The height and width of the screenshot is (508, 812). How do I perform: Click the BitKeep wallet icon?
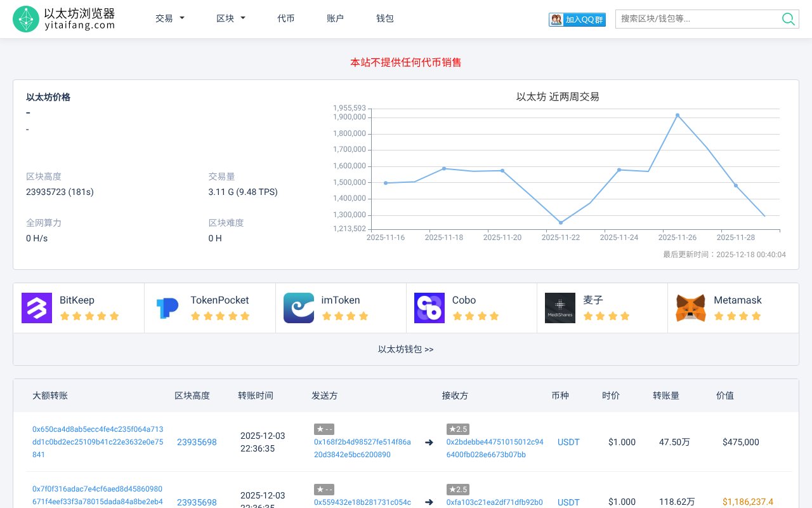[x=36, y=307]
